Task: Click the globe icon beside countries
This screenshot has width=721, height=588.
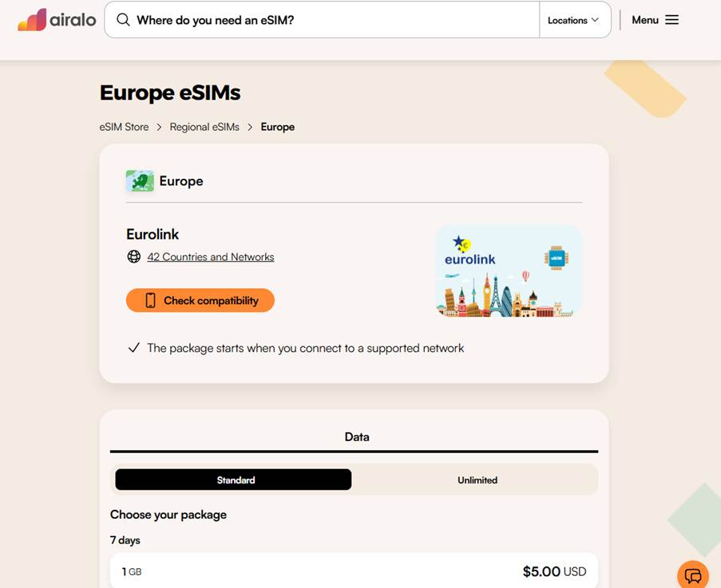Action: [x=134, y=257]
